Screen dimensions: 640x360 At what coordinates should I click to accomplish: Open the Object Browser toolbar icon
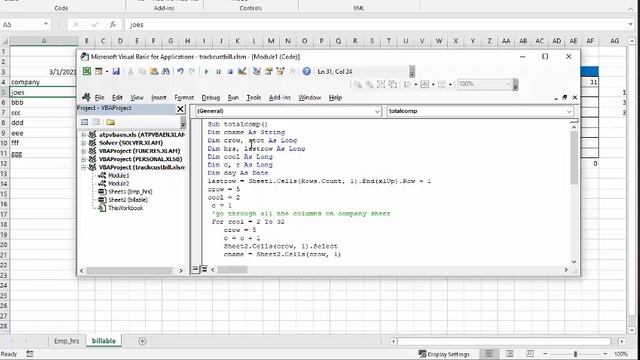(x=280, y=71)
